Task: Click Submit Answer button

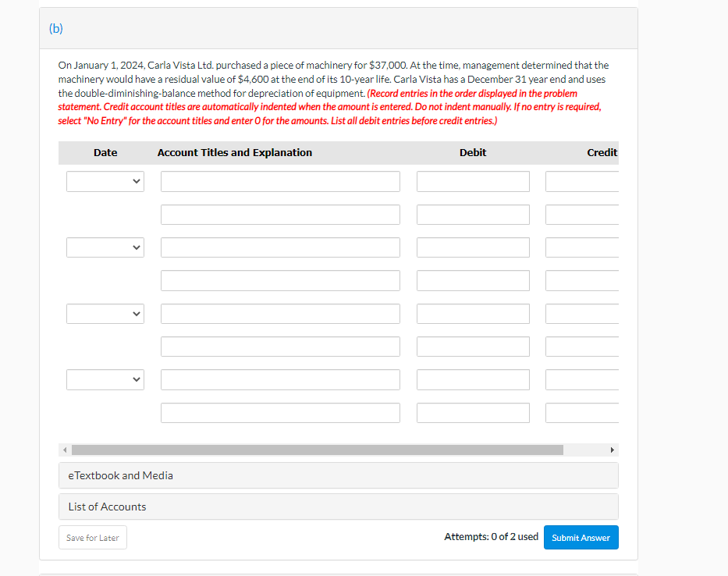Action: (581, 538)
